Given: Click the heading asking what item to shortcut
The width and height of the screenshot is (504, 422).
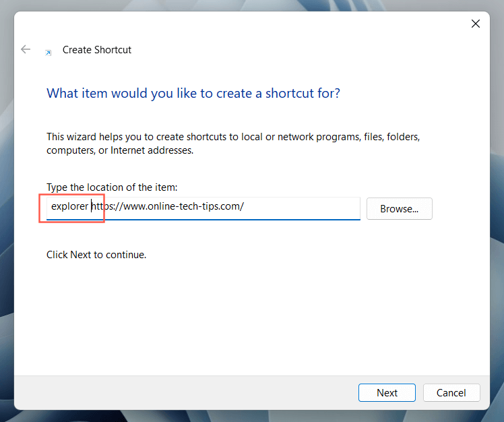Looking at the screenshot, I should pos(193,93).
